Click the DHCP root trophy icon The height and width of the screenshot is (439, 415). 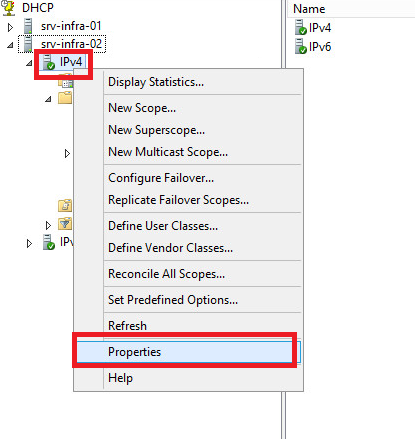(x=8, y=7)
